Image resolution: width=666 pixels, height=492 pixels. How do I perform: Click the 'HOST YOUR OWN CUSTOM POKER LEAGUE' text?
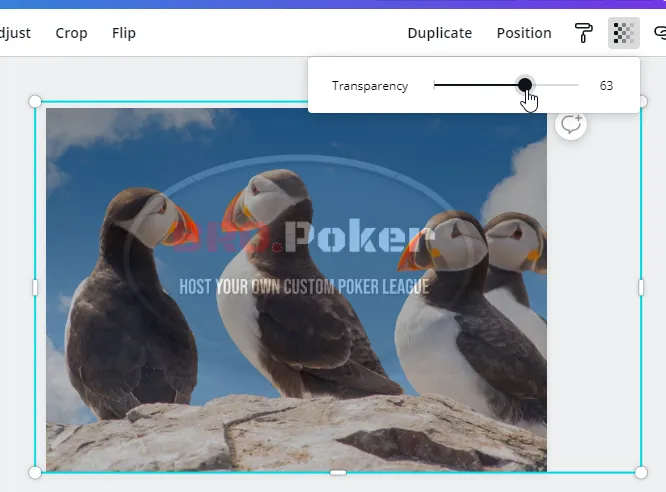[304, 287]
